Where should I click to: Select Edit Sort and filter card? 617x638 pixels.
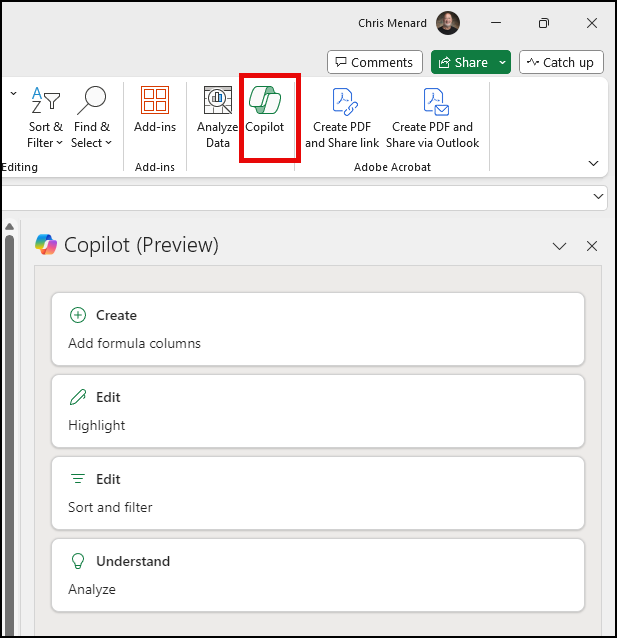318,493
